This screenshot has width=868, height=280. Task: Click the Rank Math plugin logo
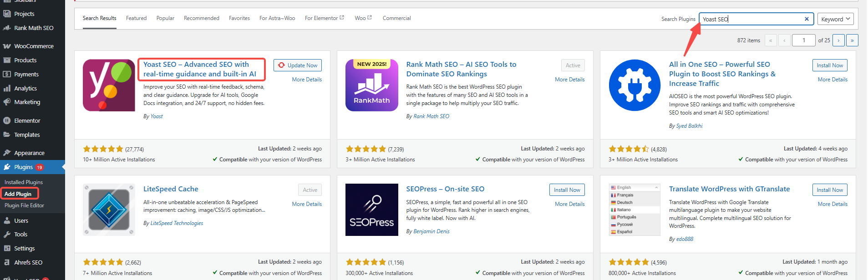pos(371,85)
